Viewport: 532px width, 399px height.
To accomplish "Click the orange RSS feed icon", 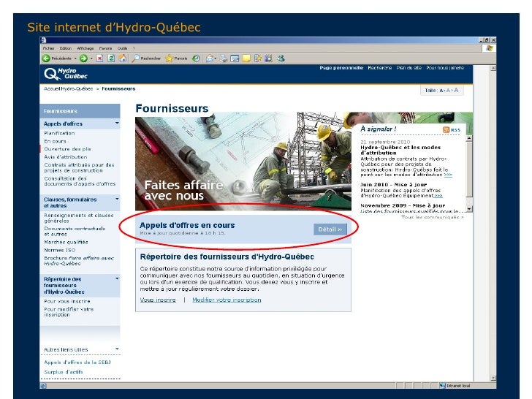I will 446,129.
